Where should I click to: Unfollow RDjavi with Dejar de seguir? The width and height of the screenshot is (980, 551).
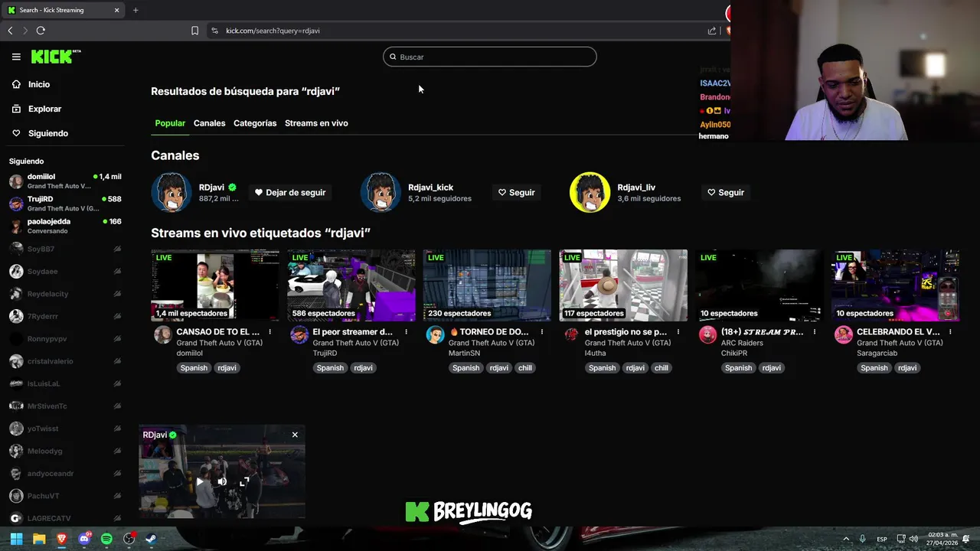click(x=290, y=192)
